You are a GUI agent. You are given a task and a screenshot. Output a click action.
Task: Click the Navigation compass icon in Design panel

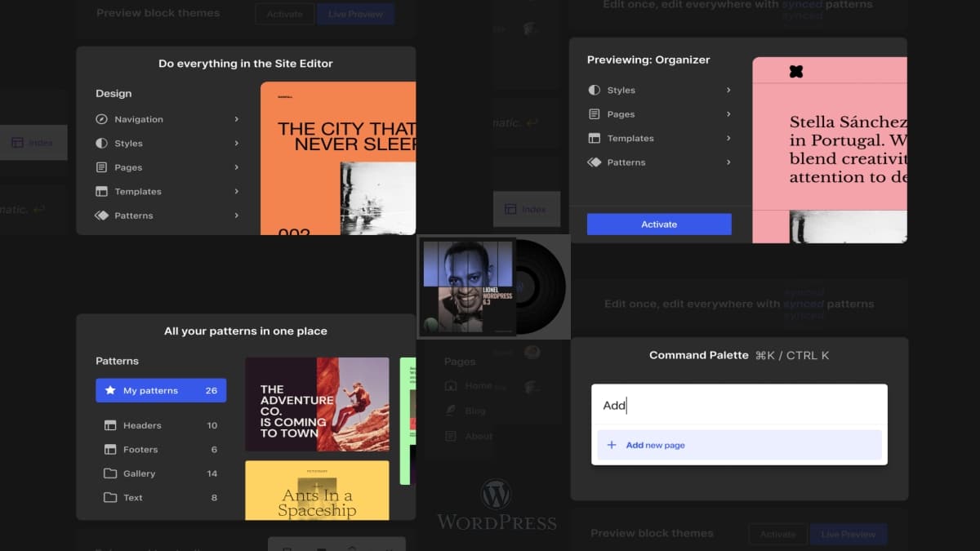click(x=101, y=119)
